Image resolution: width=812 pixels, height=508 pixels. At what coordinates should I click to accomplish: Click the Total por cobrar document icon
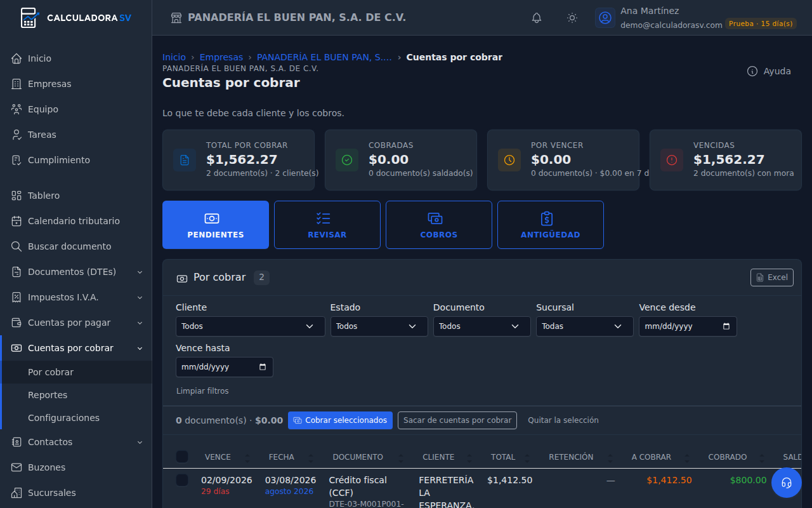pos(185,160)
